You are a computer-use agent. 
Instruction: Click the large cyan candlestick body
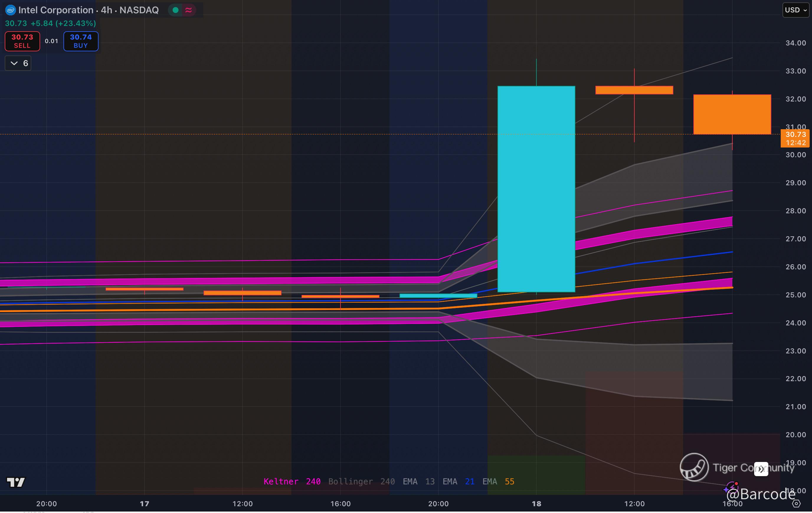click(536, 189)
